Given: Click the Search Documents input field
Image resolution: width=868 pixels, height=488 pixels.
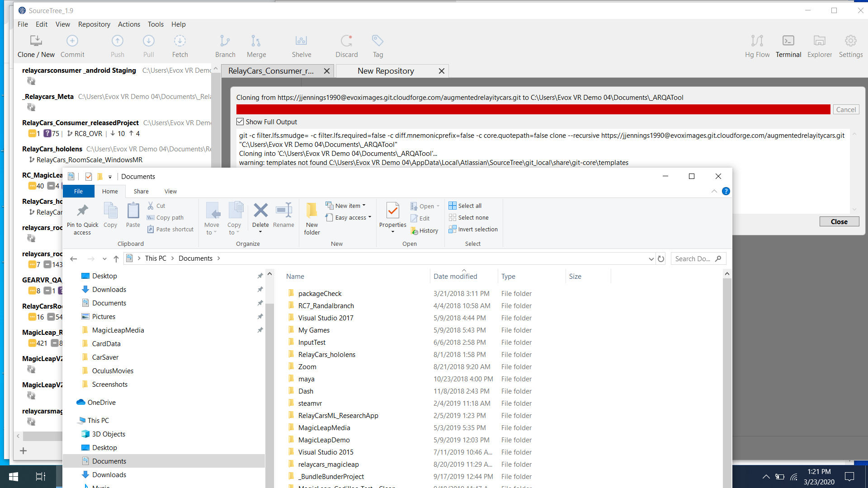Looking at the screenshot, I should click(698, 258).
